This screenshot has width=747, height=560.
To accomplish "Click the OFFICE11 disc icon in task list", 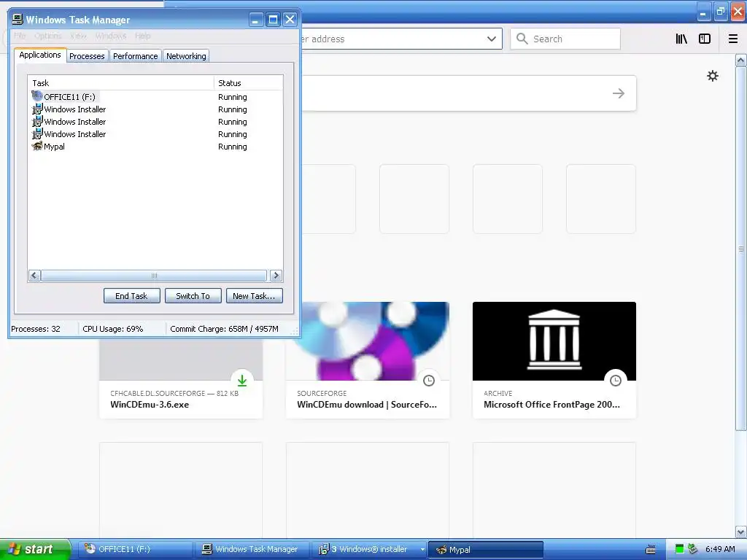I will pyautogui.click(x=37, y=96).
